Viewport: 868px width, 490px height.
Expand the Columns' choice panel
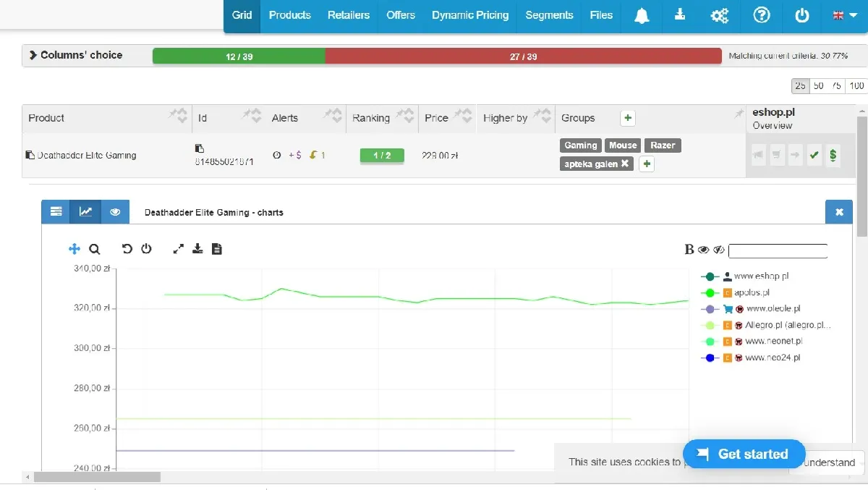[76, 55]
